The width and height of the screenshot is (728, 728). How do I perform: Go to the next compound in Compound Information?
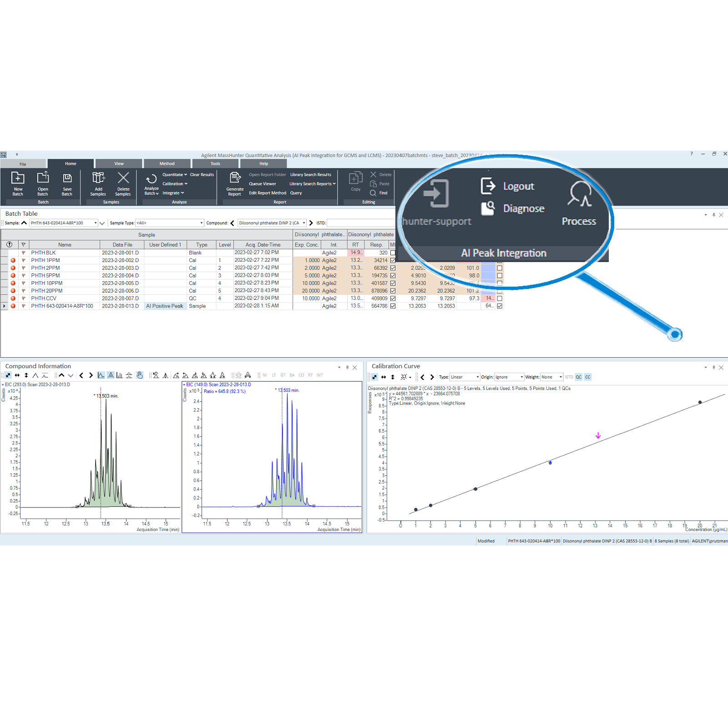[x=91, y=375]
